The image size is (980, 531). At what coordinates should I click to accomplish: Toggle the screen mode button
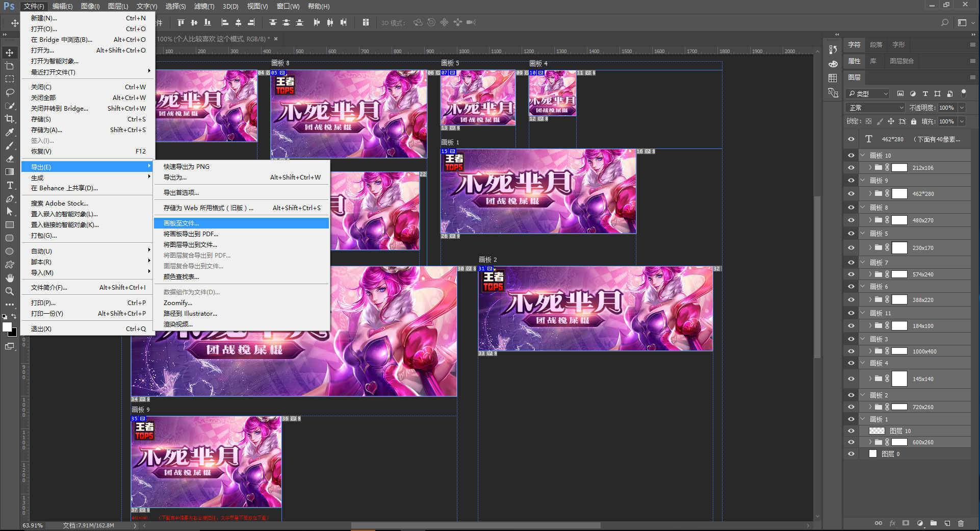(10, 346)
